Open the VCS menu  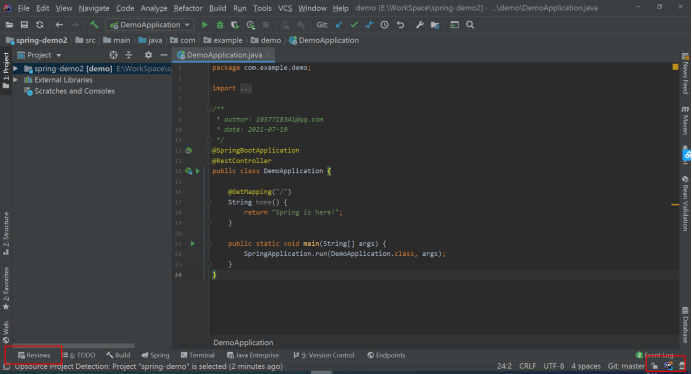[x=285, y=8]
